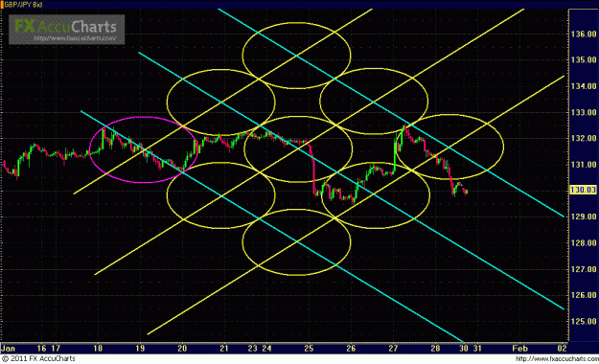This screenshot has width=599, height=364.
Task: Click the 135.00 price axis label
Action: click(x=584, y=60)
